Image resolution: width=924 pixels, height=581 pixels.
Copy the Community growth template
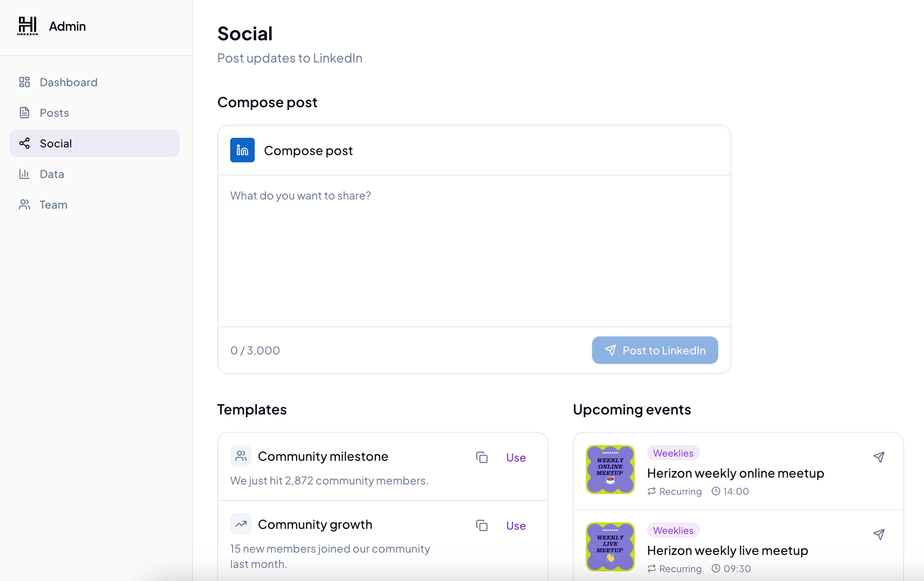pos(482,526)
